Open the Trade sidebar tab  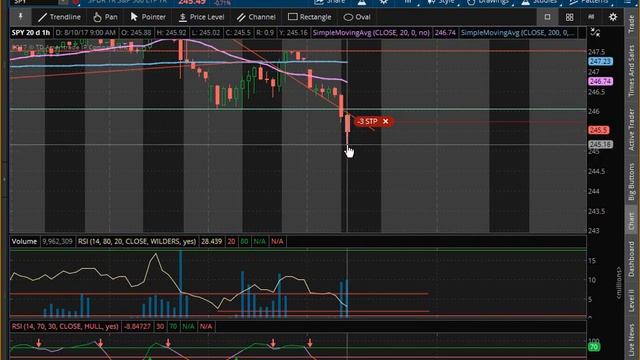pyautogui.click(x=631, y=24)
